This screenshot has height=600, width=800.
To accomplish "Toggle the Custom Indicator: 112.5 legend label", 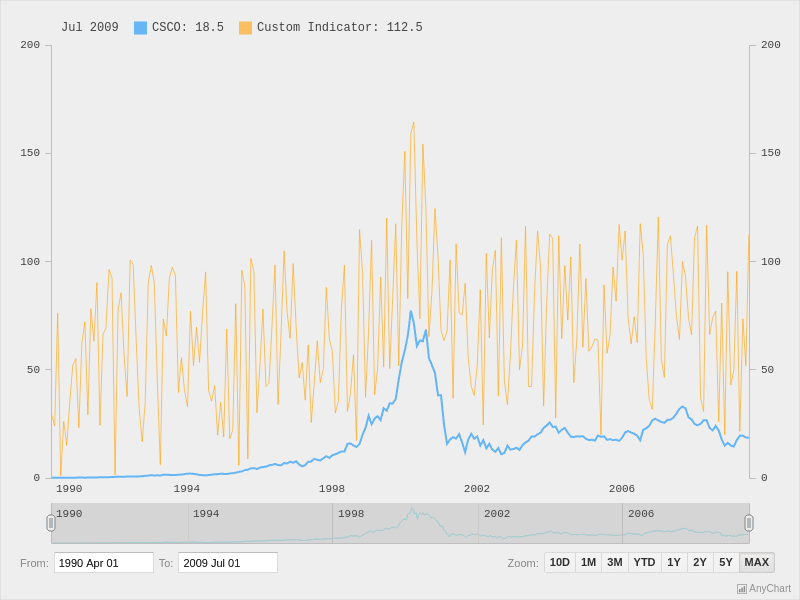I will click(340, 27).
